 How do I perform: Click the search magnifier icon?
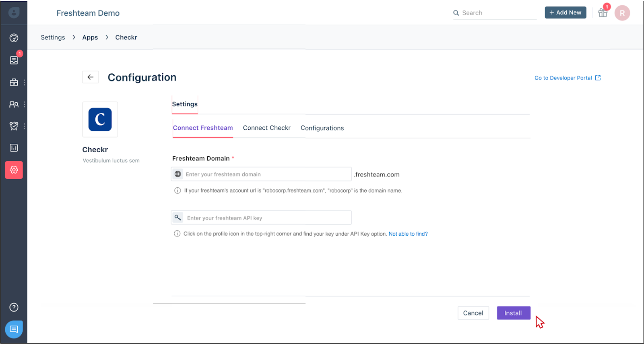(x=456, y=13)
